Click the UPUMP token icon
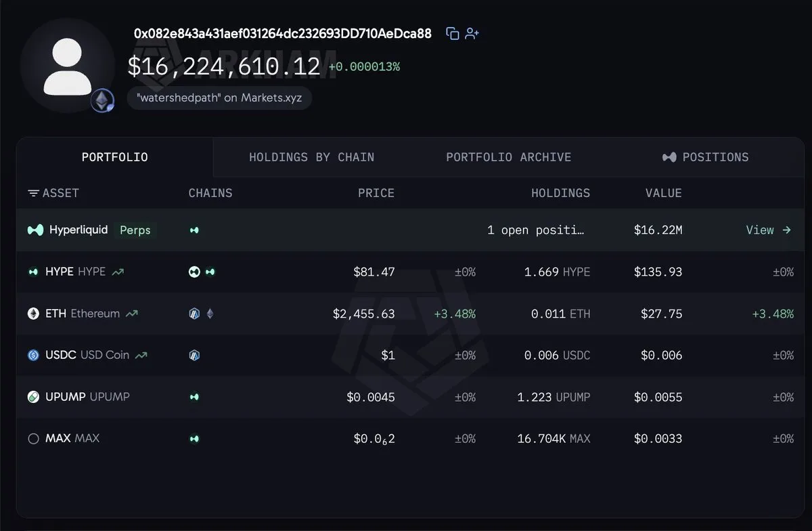This screenshot has width=812, height=531. (33, 397)
